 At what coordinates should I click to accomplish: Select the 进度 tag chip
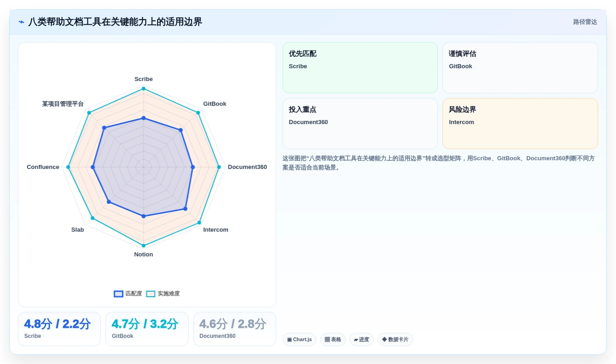pos(361,340)
